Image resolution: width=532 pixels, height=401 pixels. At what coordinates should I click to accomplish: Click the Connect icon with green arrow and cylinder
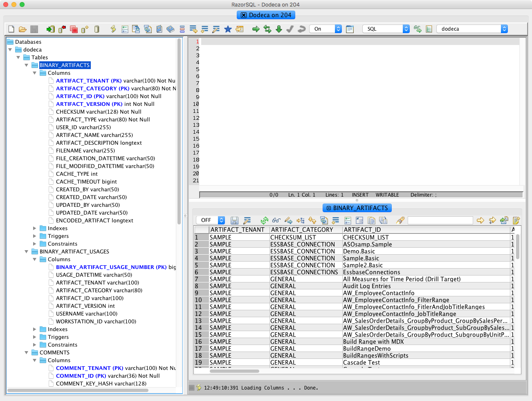(x=51, y=29)
